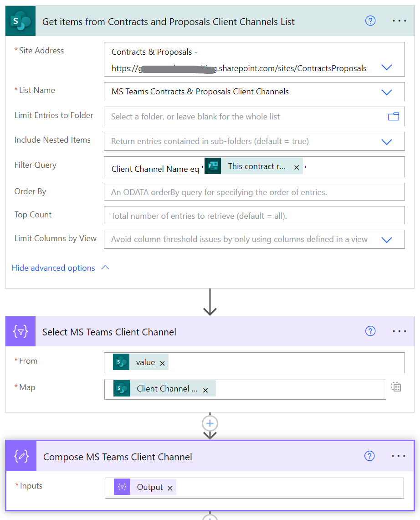Expand the Include Nested Items dropdown
The image size is (420, 520).
coord(386,141)
